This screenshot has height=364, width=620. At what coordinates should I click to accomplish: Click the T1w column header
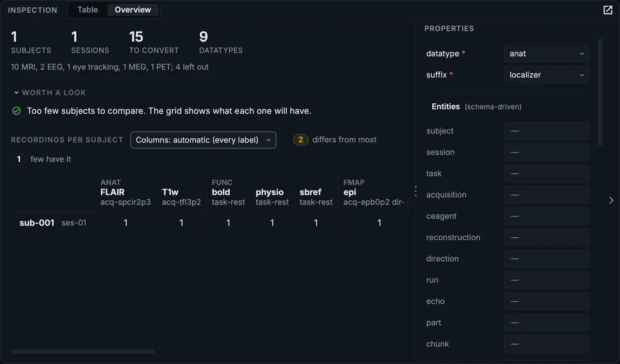pyautogui.click(x=181, y=197)
